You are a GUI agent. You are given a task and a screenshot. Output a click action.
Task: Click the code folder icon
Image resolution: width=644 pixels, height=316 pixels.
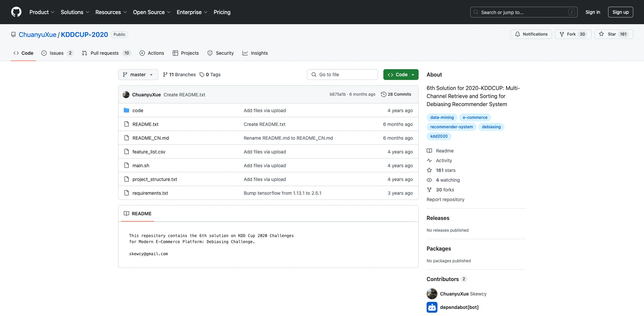126,110
